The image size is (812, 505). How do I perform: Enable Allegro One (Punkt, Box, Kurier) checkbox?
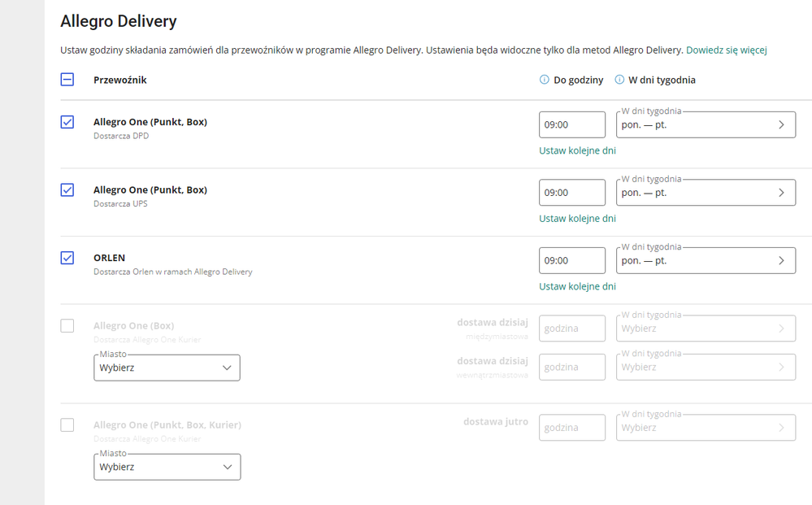pos(67,425)
